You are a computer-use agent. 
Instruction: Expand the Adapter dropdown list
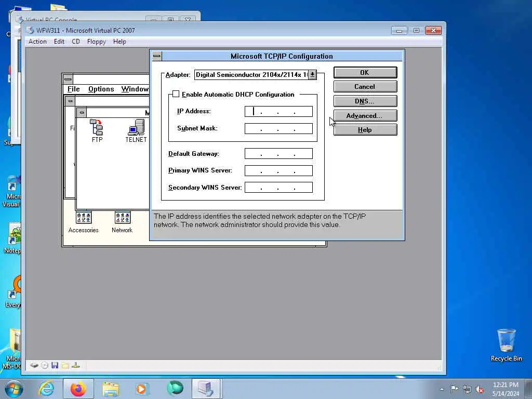312,75
